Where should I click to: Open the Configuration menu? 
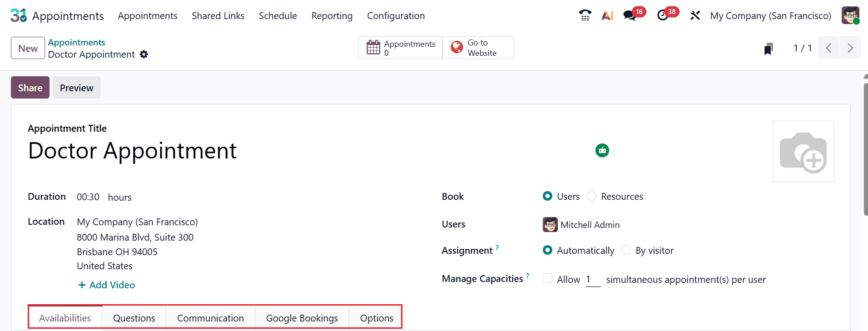pos(396,16)
